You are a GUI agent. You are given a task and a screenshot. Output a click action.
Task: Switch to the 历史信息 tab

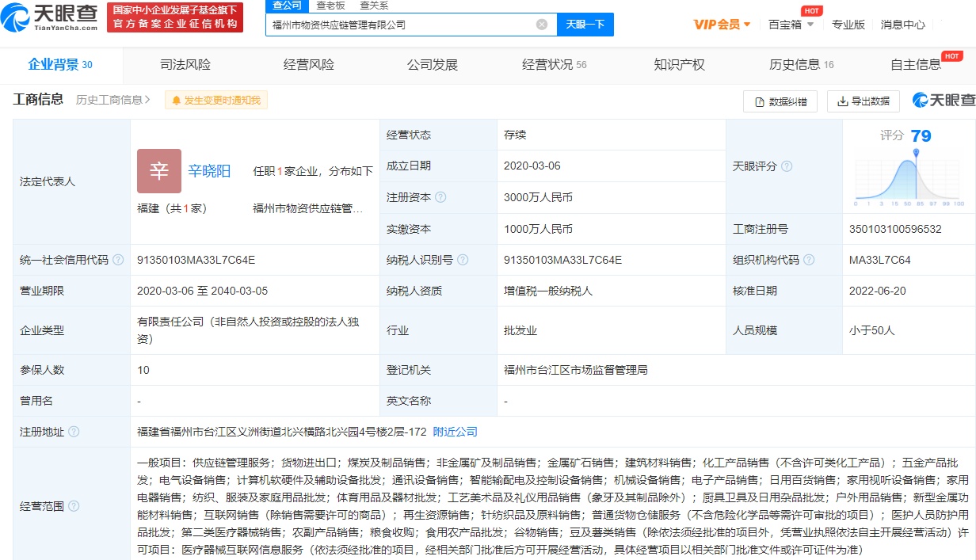tap(802, 65)
